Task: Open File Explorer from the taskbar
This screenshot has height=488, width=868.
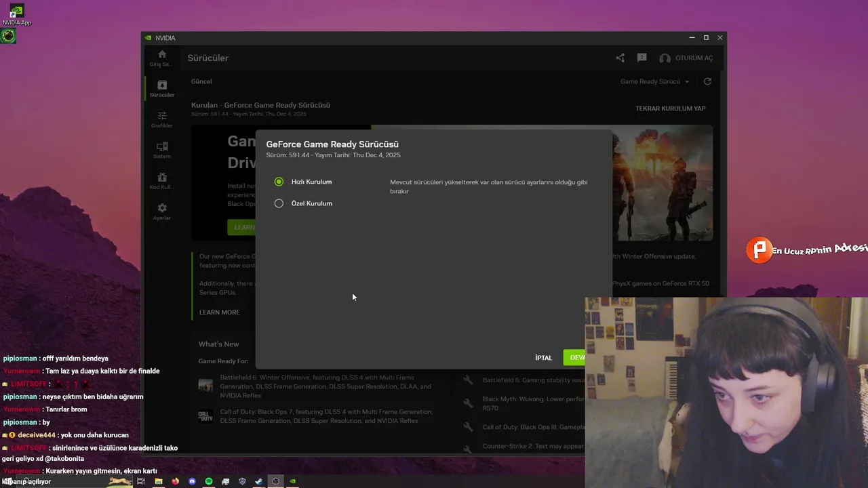Action: point(158,481)
